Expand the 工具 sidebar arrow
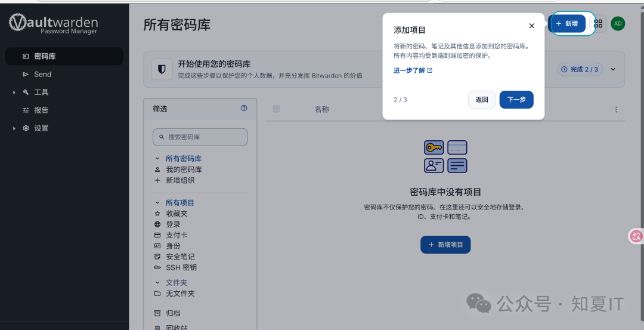The width and height of the screenshot is (644, 330). [14, 92]
